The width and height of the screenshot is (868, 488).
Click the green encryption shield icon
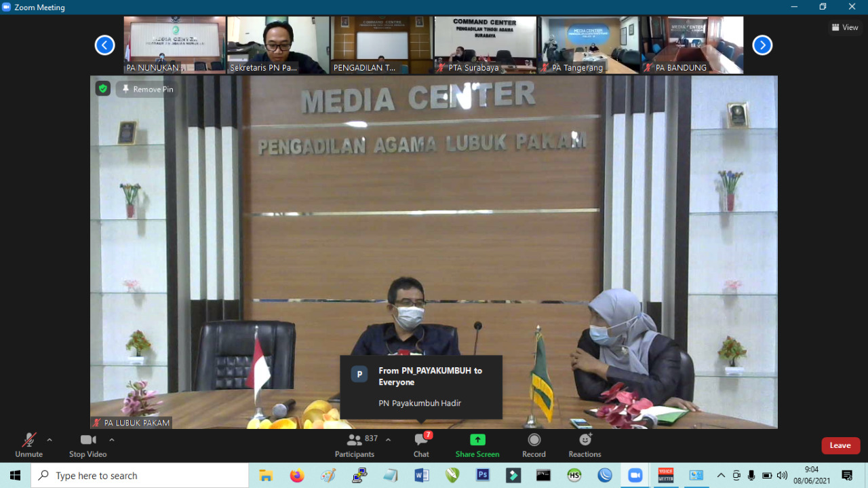coord(102,89)
